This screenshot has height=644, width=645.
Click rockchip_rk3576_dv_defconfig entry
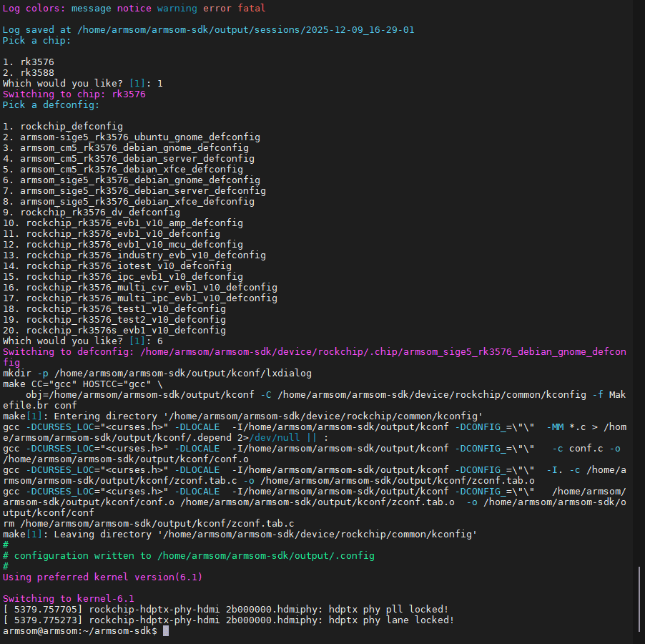click(100, 213)
